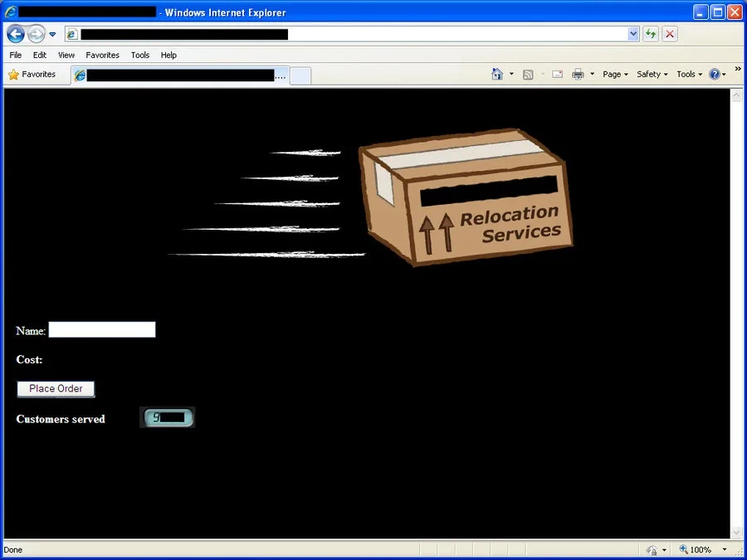Expand the Print options dropdown arrow
This screenshot has height=560, width=747.
[x=592, y=75]
